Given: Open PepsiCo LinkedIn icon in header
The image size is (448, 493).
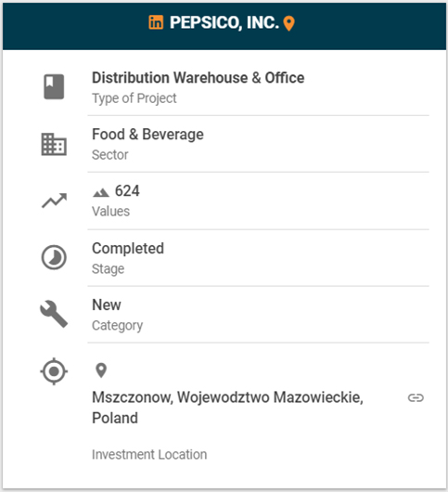Looking at the screenshot, I should click(x=156, y=22).
